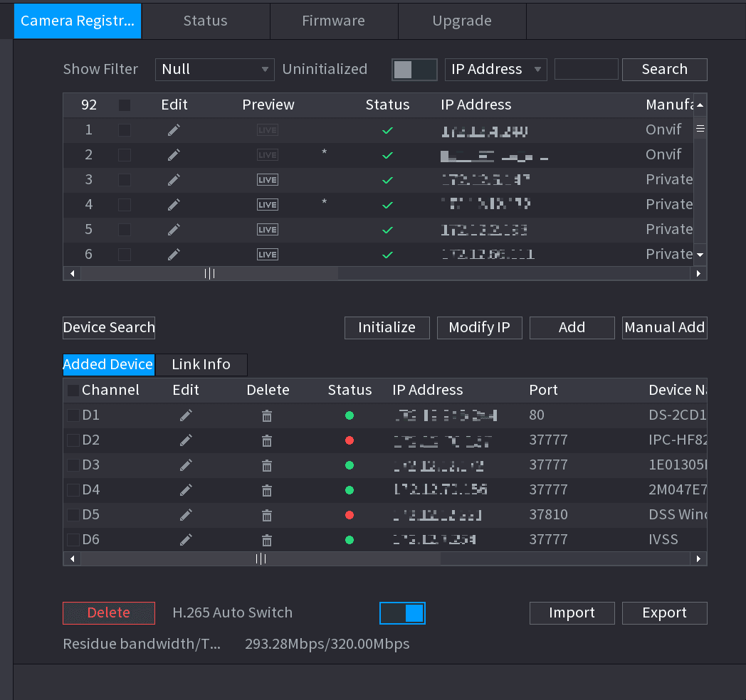Check the Channel header select-all box
This screenshot has height=700, width=746.
73,391
